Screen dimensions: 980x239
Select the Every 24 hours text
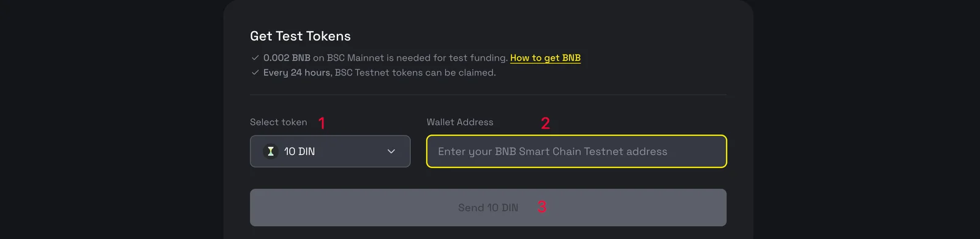tap(298, 72)
